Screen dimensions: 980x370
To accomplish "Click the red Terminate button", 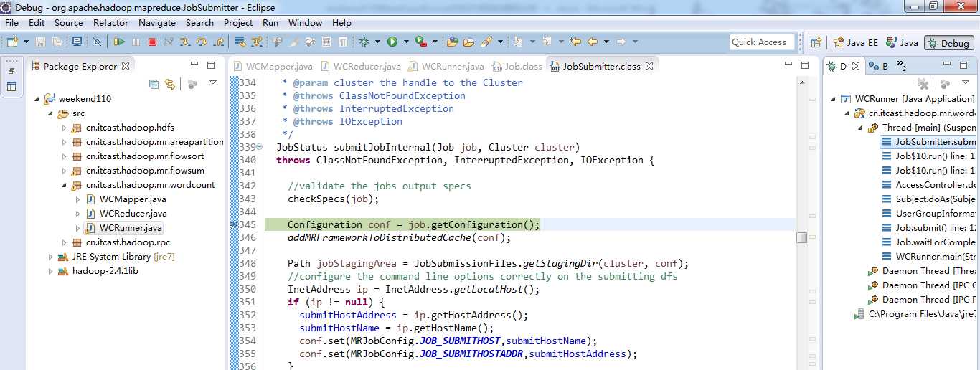I will pos(152,42).
